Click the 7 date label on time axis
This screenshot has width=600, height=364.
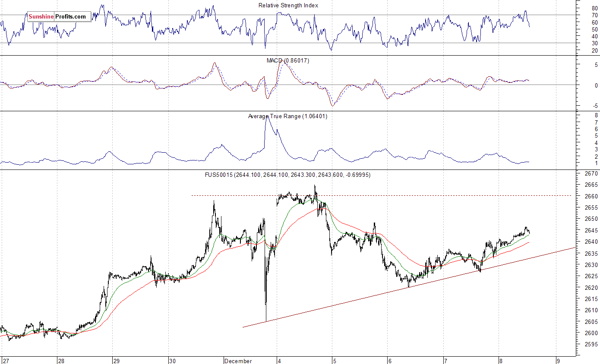[445, 361]
